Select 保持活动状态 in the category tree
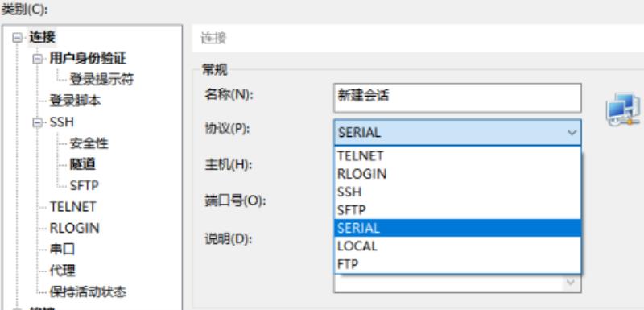The height and width of the screenshot is (310, 644). pyautogui.click(x=88, y=292)
